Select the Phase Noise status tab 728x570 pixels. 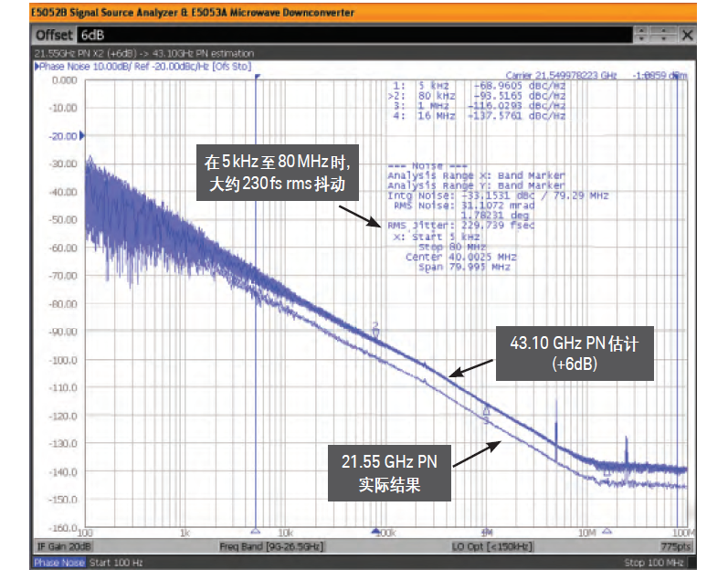pos(59,563)
